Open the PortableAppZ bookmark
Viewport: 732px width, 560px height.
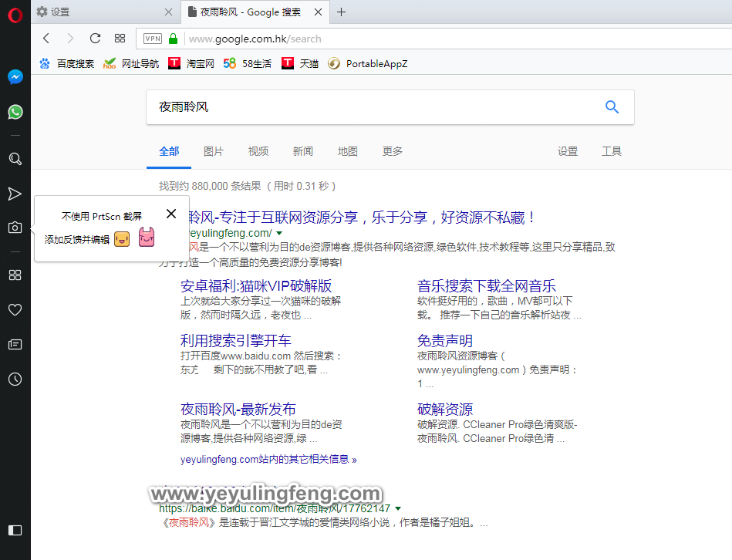[368, 63]
